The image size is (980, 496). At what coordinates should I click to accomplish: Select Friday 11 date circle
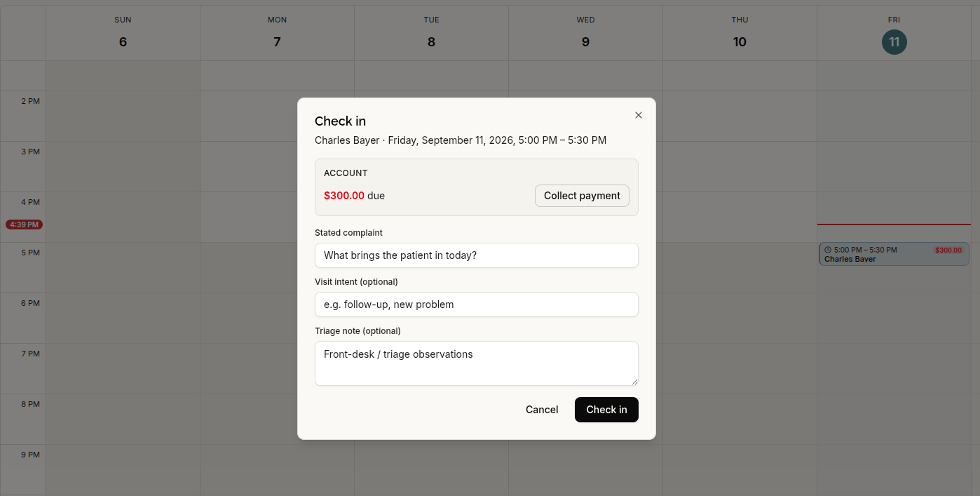pyautogui.click(x=894, y=42)
